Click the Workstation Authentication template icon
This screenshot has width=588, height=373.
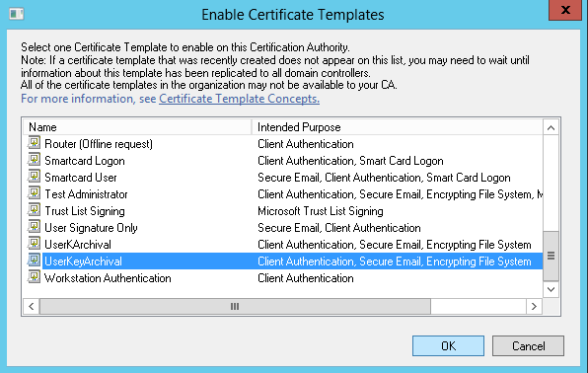tap(34, 277)
